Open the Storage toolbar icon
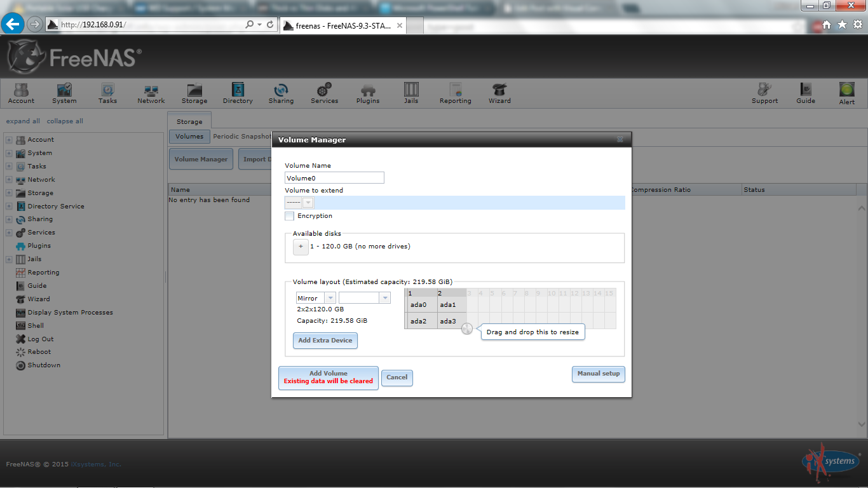Image resolution: width=868 pixels, height=488 pixels. click(x=194, y=93)
